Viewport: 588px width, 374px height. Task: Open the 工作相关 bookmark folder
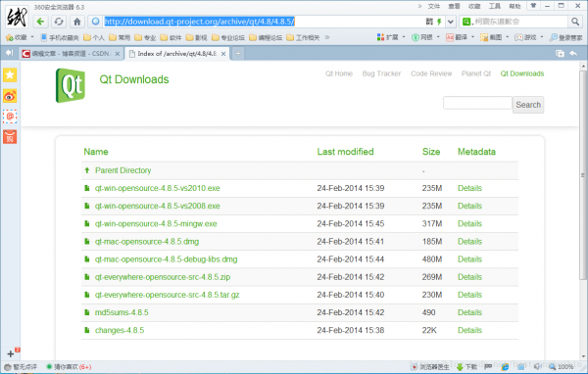[304, 37]
